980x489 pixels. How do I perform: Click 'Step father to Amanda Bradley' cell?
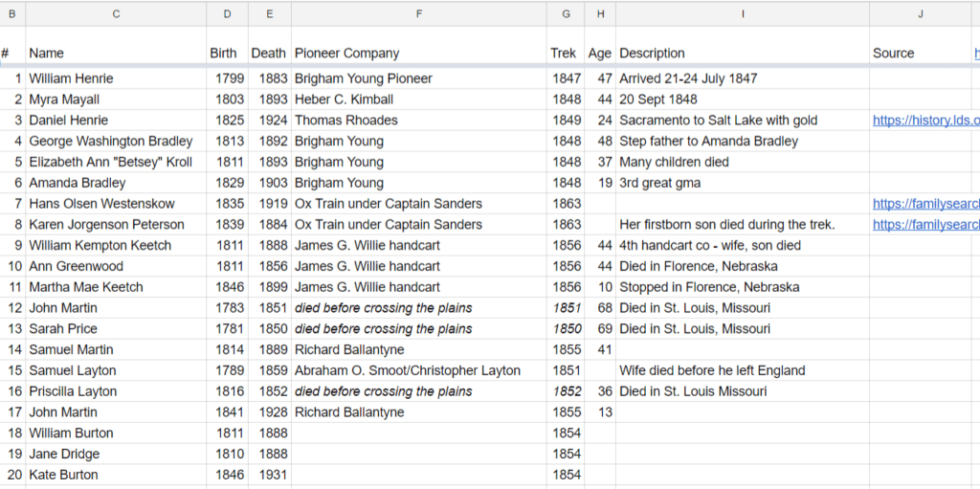point(743,141)
